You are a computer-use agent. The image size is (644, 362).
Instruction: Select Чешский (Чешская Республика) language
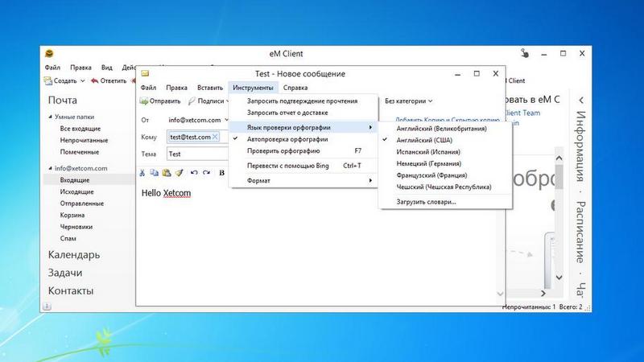(x=445, y=187)
